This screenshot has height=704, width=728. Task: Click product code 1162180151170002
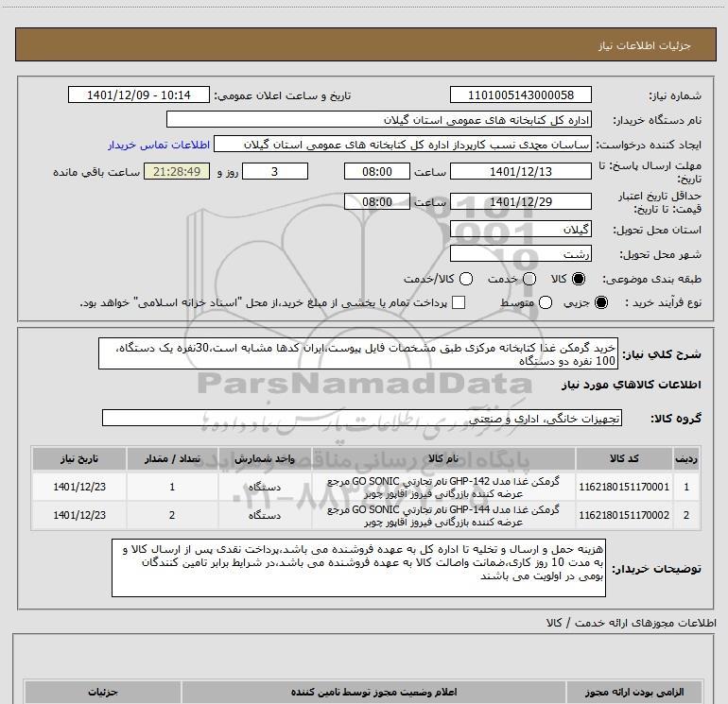pos(624,515)
